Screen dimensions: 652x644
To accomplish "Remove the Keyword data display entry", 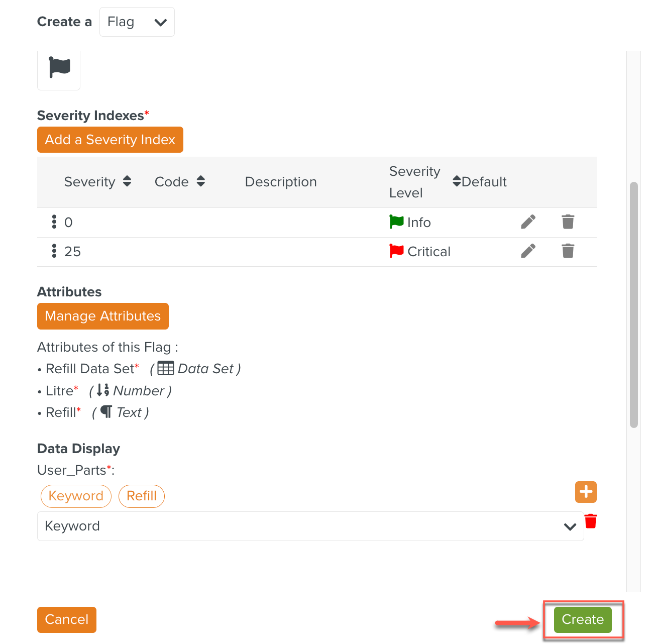I will coord(591,521).
